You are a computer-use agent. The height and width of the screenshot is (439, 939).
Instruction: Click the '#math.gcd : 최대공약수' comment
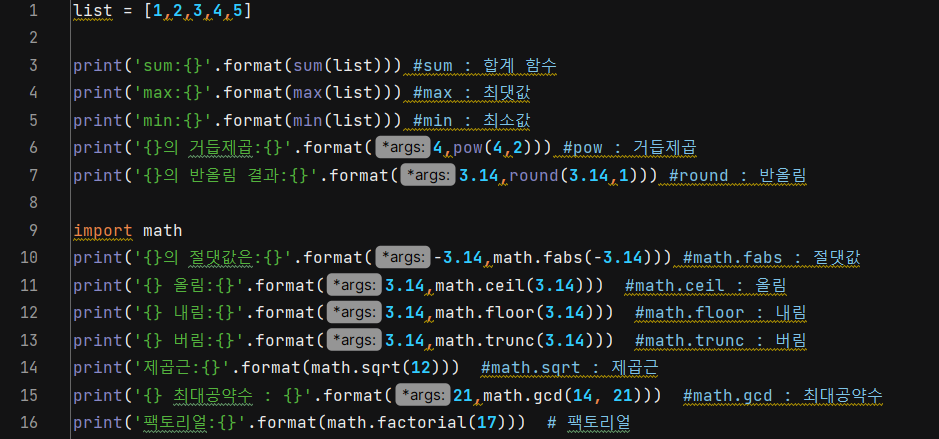pos(782,395)
